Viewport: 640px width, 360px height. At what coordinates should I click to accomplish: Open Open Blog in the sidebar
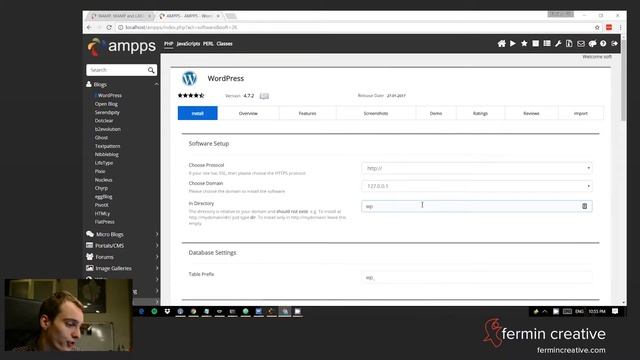[x=106, y=104]
